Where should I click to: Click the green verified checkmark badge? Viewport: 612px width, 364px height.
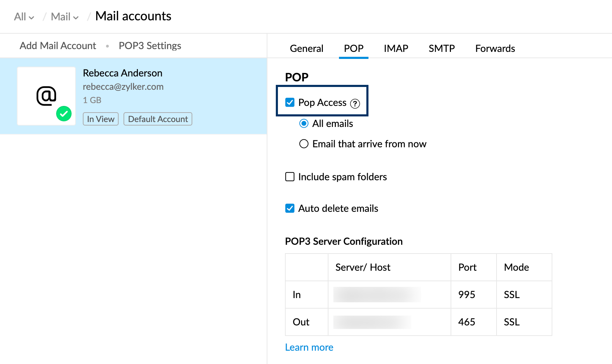tap(64, 114)
